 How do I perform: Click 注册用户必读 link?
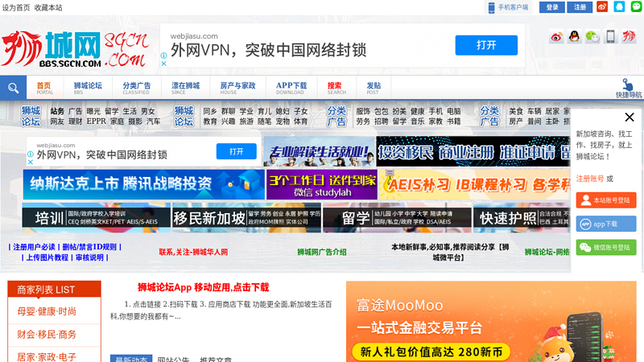click(34, 247)
